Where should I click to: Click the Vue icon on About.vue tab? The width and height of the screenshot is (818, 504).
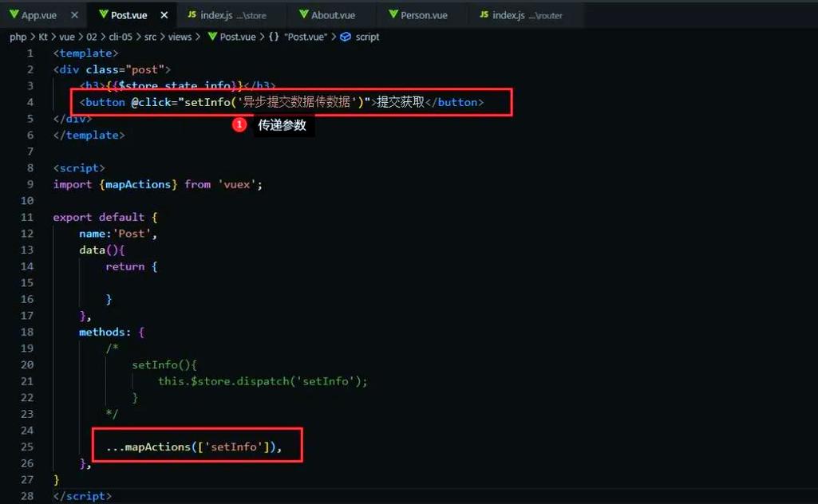pos(304,14)
